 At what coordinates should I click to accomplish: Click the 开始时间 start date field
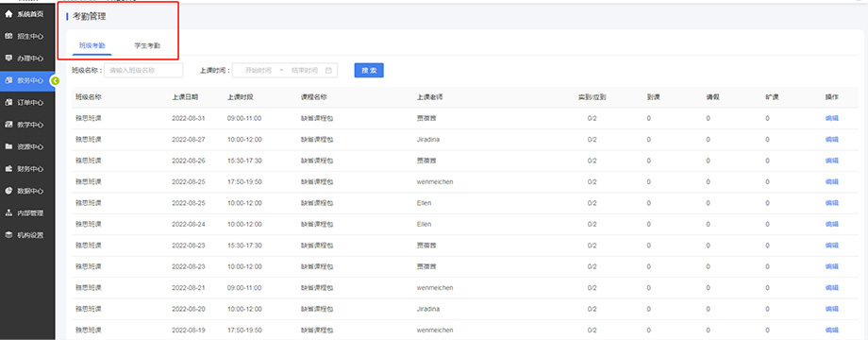pos(259,70)
